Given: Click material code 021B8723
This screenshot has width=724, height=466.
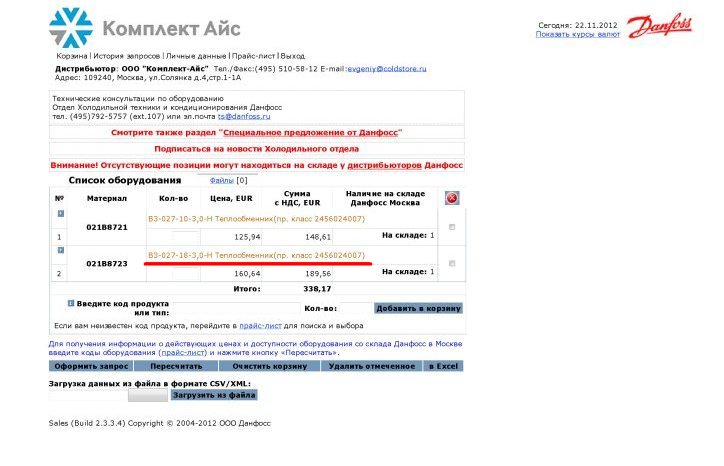Looking at the screenshot, I should [x=107, y=264].
